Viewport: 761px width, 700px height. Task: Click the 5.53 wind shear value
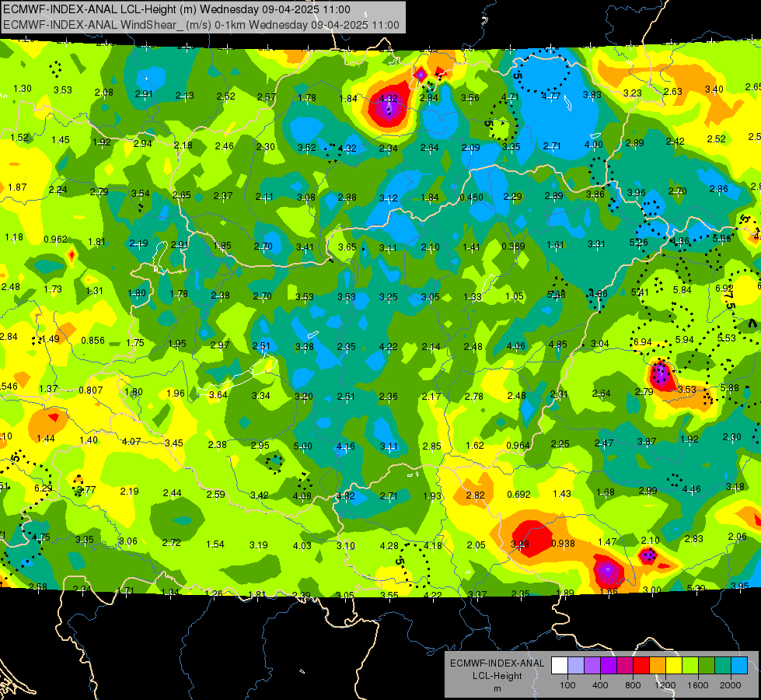click(x=727, y=338)
